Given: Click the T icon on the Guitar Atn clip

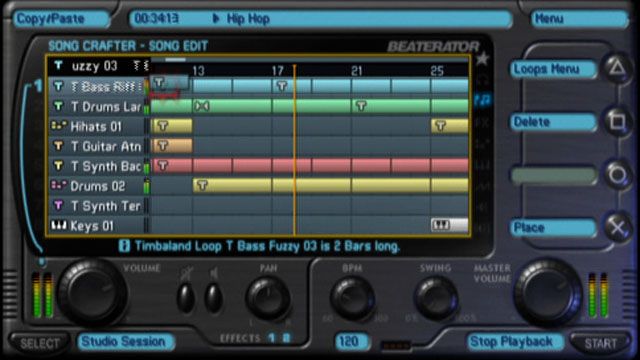Looking at the screenshot, I should point(163,145).
